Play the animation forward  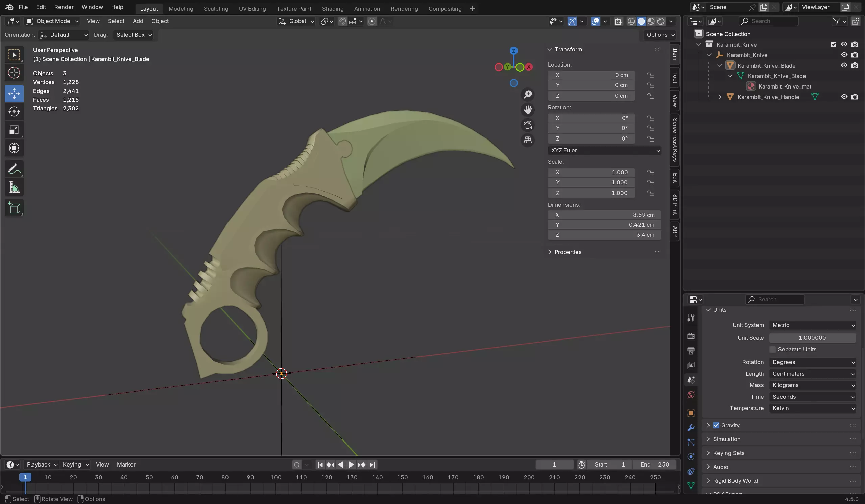351,464
